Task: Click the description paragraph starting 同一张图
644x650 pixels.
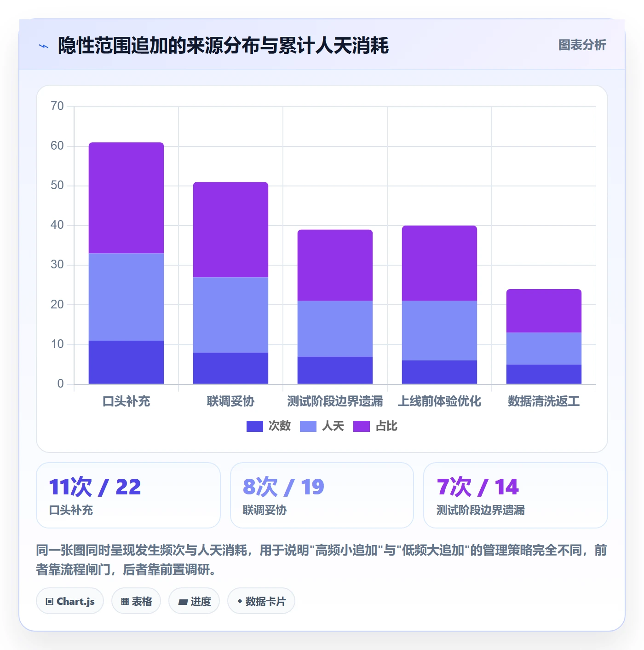Action: click(322, 560)
